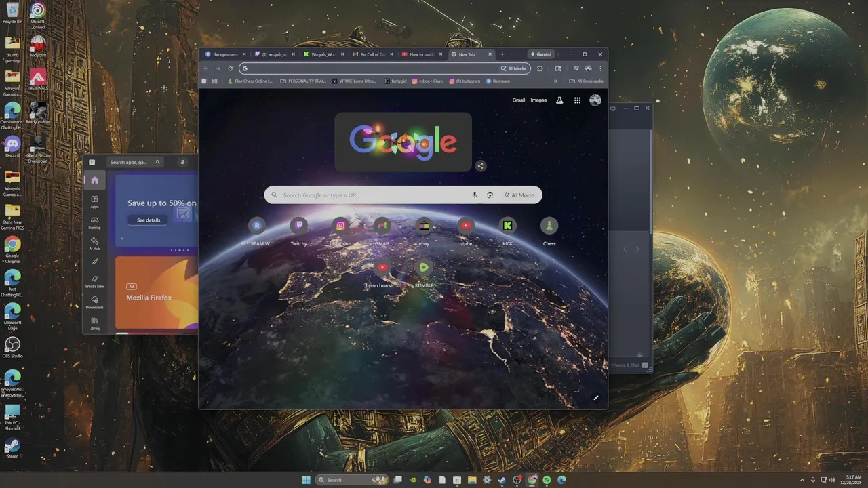Open the Discord desktop icon
The height and width of the screenshot is (488, 868).
coord(12,146)
